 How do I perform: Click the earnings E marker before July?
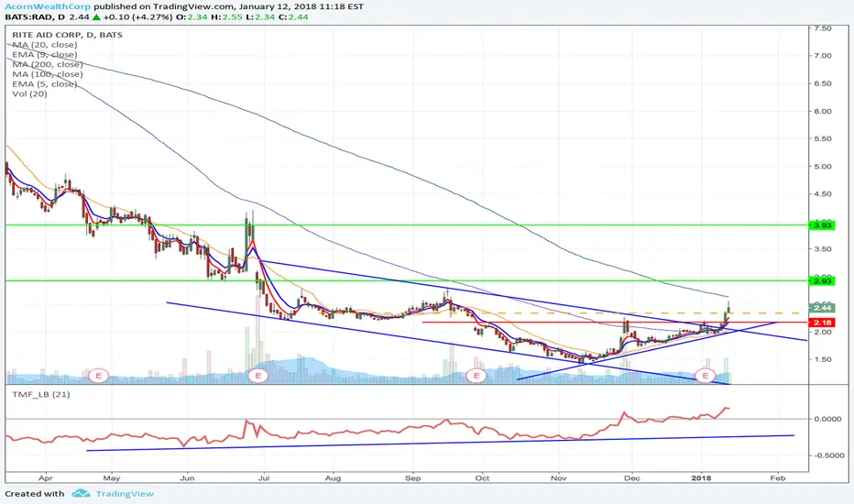(x=258, y=376)
